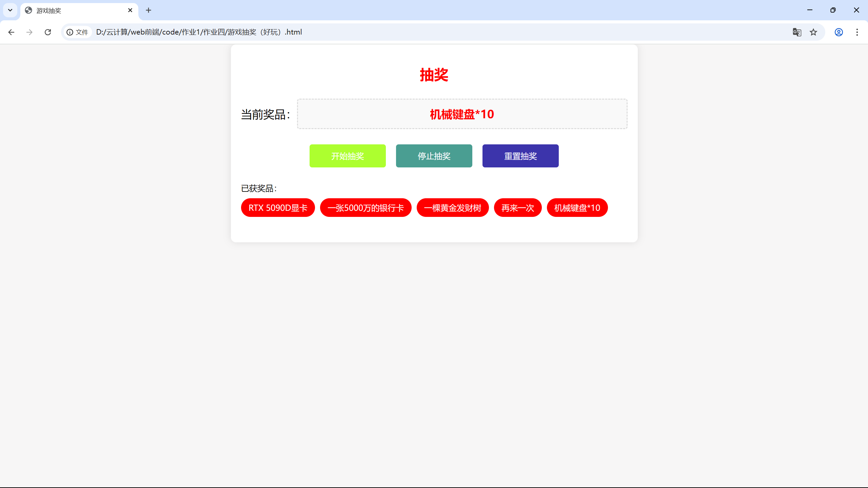
Task: Click the 抽奖 page heading
Action: click(434, 75)
